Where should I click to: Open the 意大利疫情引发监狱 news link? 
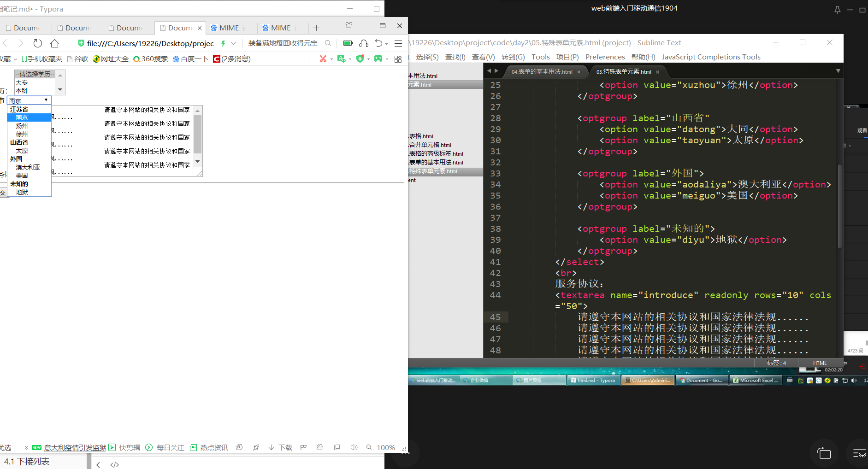pos(75,447)
